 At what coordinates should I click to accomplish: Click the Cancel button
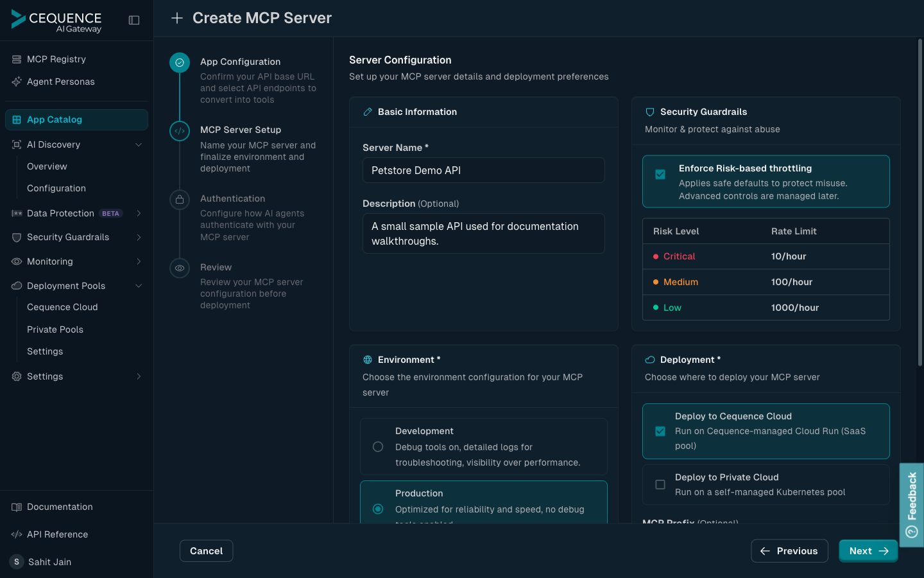pos(206,551)
